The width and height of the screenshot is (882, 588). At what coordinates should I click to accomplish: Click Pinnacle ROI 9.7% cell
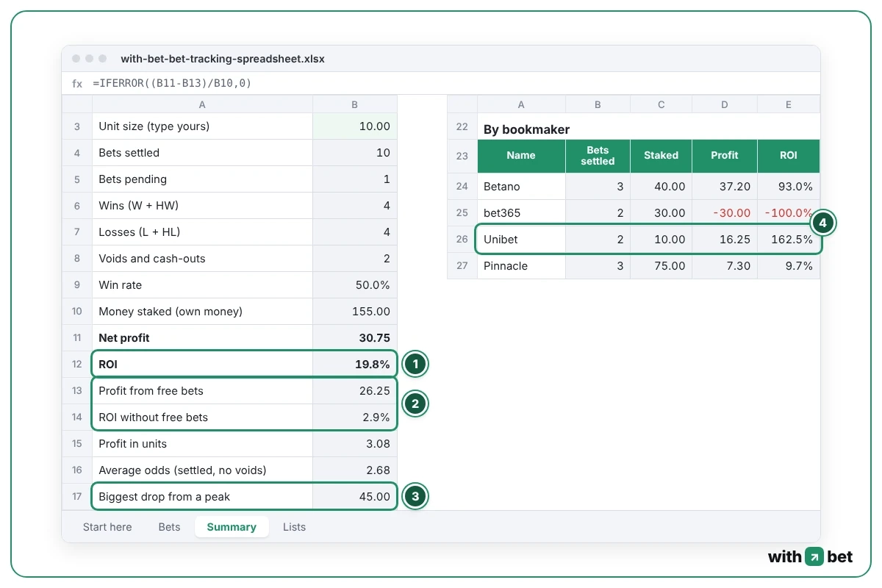tap(788, 266)
